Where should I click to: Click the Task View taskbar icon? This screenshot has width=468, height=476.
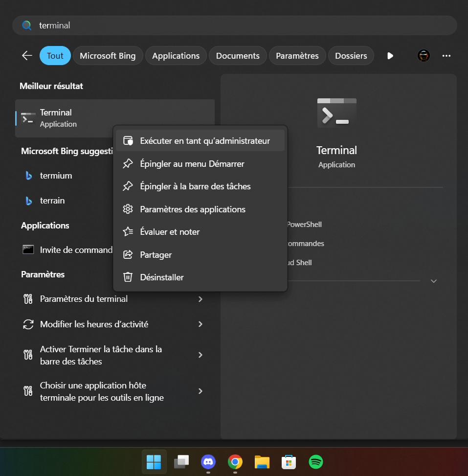pyautogui.click(x=181, y=461)
